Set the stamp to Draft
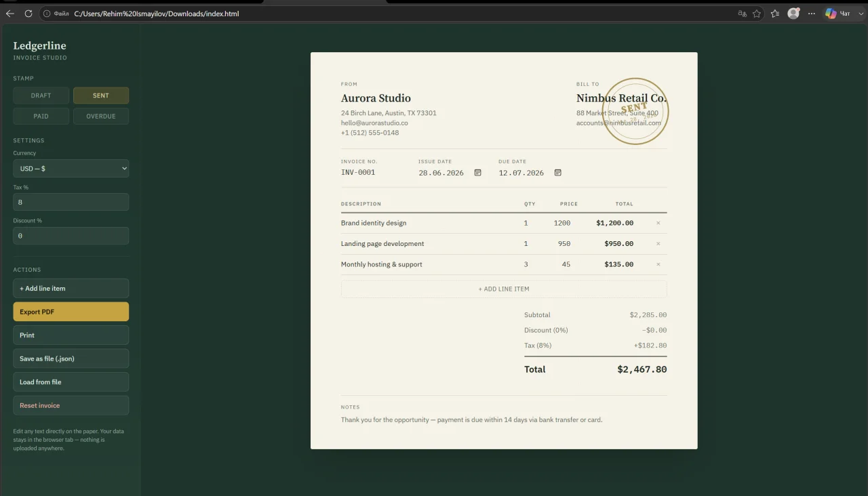 pyautogui.click(x=41, y=96)
